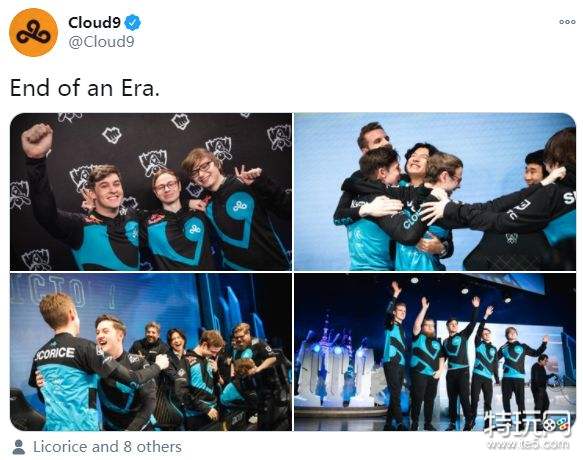Screen dimensions: 583x460
Task: Click the "End of an Era." tweet text
Action: [85, 88]
